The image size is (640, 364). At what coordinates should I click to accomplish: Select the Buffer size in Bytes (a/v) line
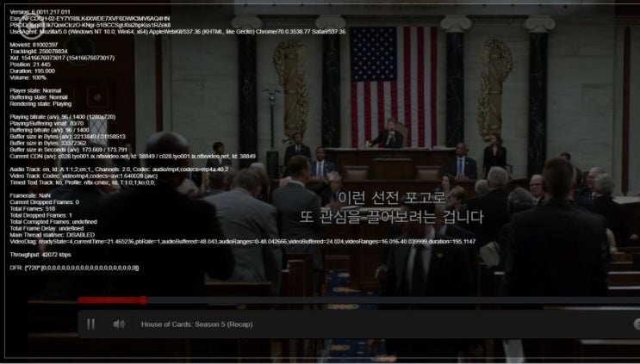tap(68, 137)
